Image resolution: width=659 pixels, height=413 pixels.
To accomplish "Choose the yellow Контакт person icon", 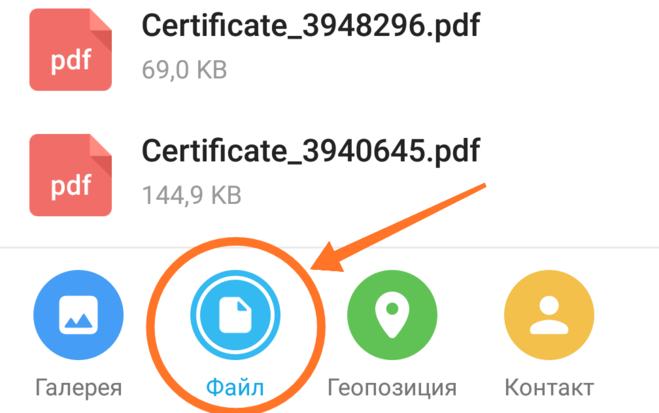I will (x=549, y=315).
